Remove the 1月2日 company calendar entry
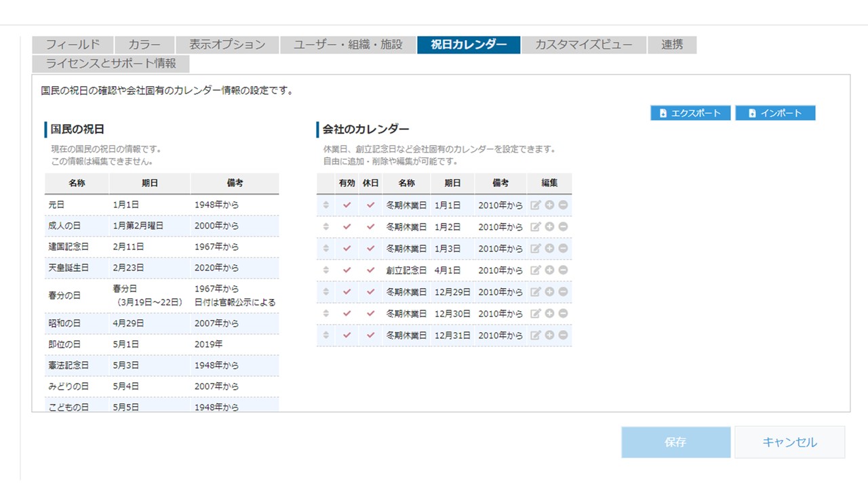Image resolution: width=868 pixels, height=488 pixels. pos(563,227)
